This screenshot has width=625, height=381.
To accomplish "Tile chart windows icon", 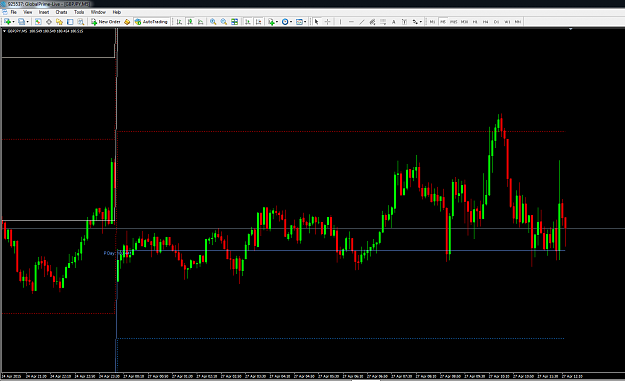I will (x=234, y=22).
